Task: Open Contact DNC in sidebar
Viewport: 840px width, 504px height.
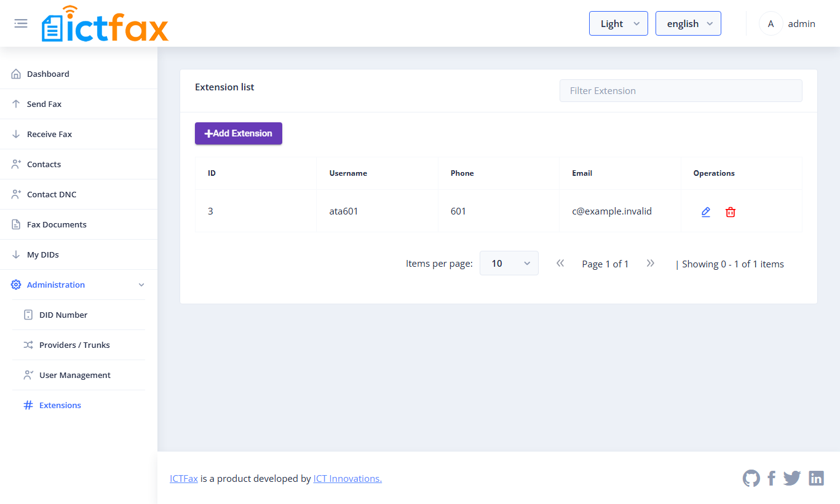Action: click(x=79, y=194)
